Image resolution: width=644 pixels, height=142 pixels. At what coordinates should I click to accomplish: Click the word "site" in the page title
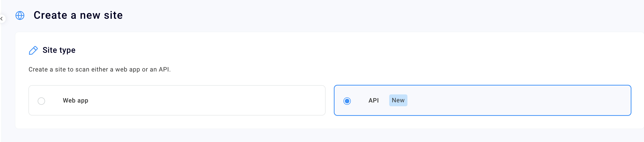(113, 15)
